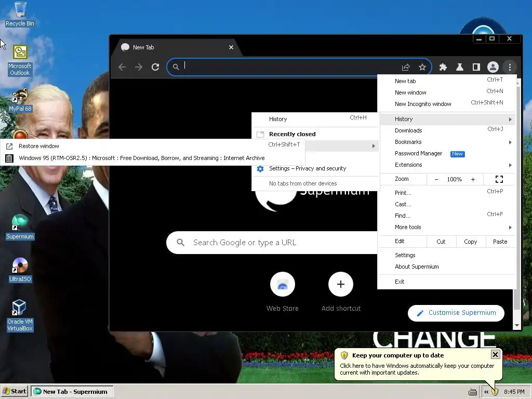This screenshot has width=532, height=399.
Task: Open the History submenu arrow
Action: pos(510,119)
